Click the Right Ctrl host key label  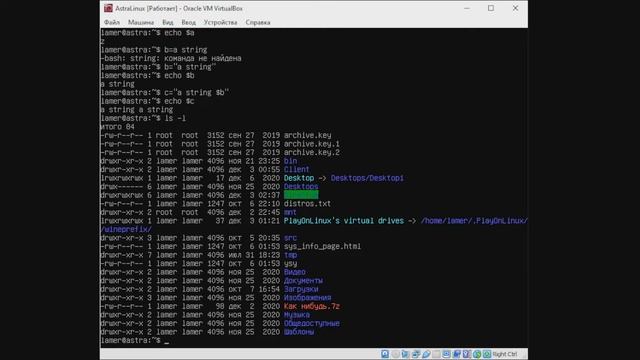pyautogui.click(x=505, y=354)
